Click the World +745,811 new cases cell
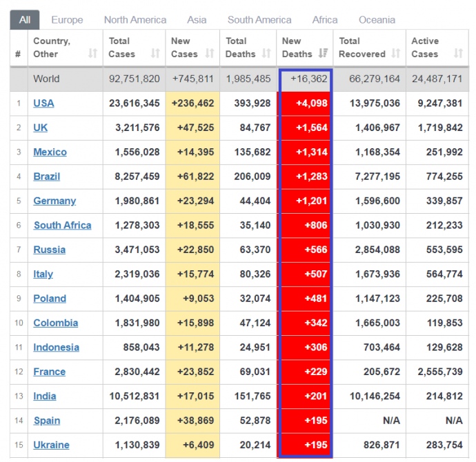 click(192, 79)
